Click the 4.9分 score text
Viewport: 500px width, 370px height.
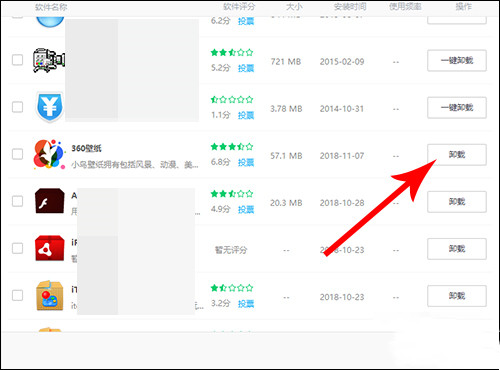pyautogui.click(x=221, y=209)
